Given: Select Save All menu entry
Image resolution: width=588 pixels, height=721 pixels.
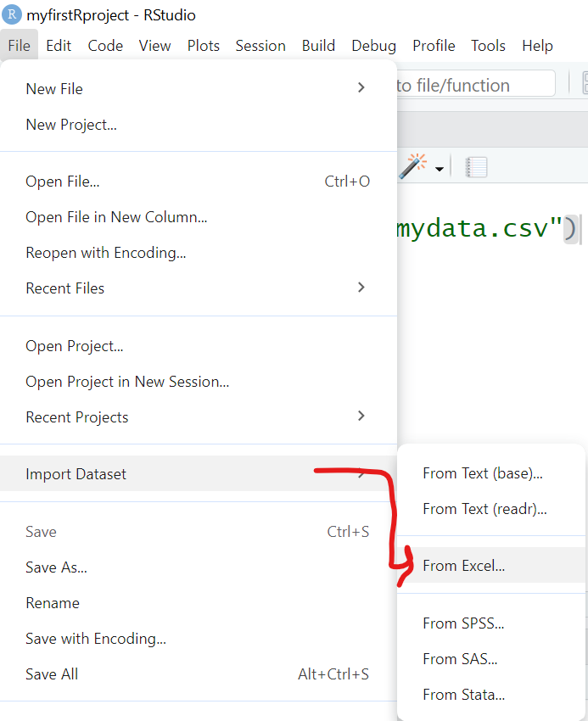Looking at the screenshot, I should [x=199, y=674].
